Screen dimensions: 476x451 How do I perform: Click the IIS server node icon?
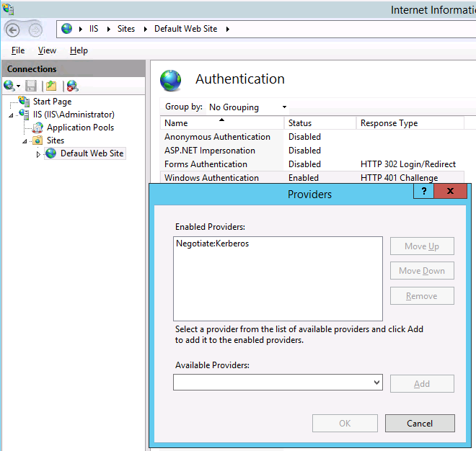24,115
